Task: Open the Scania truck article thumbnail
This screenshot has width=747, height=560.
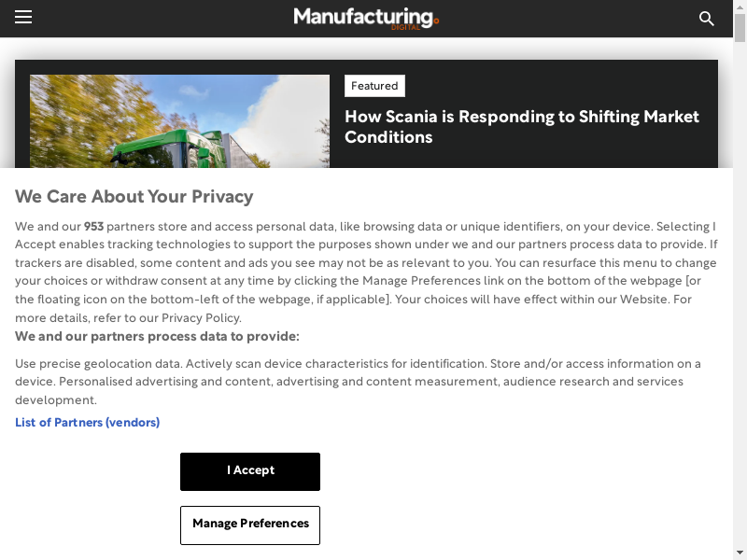Action: pyautogui.click(x=179, y=121)
